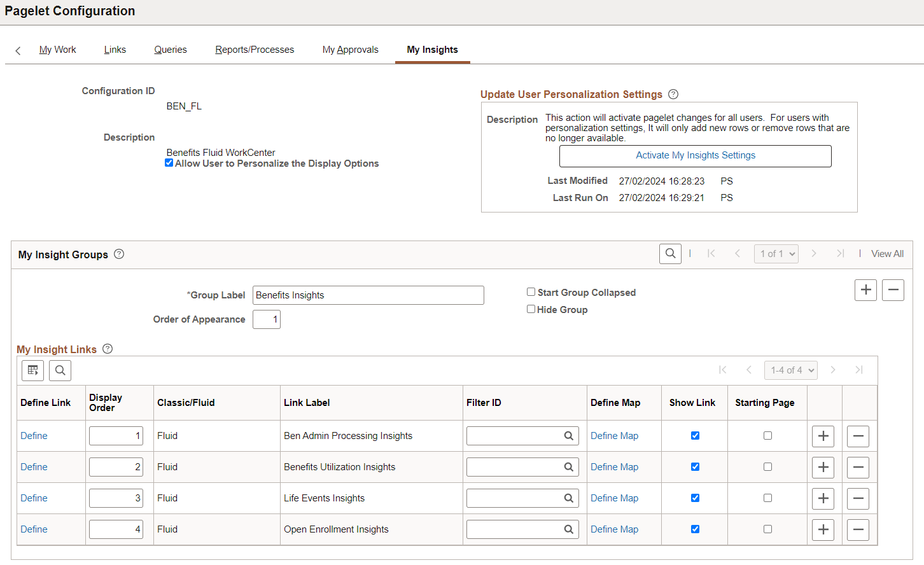Open Filter ID lookup for Ben Admin Processing Insights
Viewport: 924px width, 565px height.
point(568,435)
